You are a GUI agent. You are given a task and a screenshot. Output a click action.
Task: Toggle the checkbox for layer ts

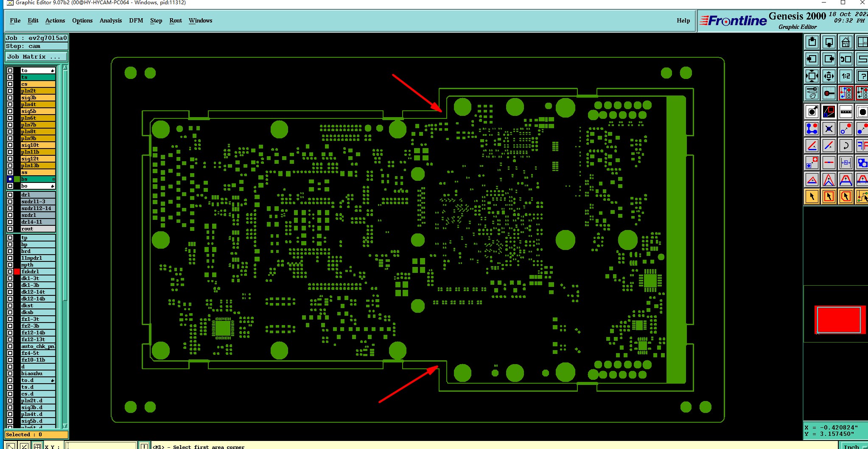click(x=10, y=77)
